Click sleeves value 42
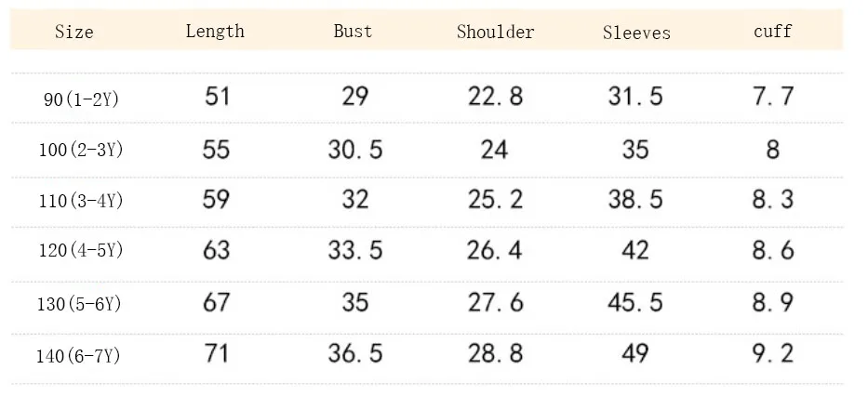This screenshot has height=396, width=868. (x=634, y=250)
